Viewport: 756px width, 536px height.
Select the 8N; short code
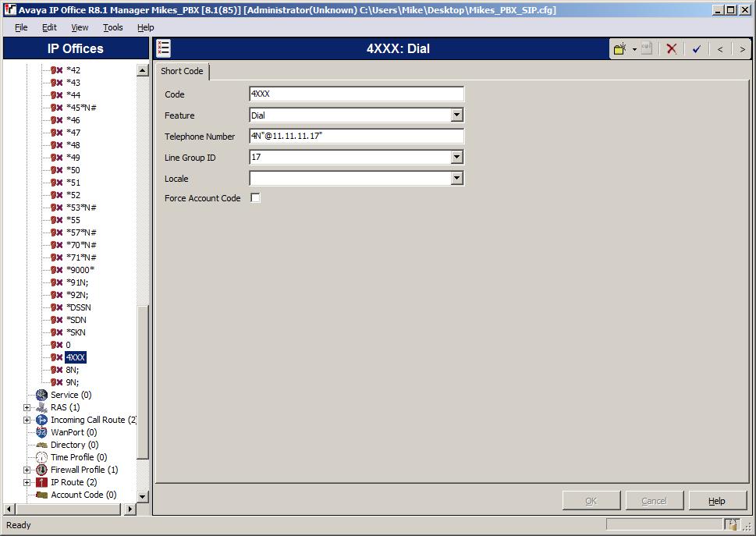(73, 370)
